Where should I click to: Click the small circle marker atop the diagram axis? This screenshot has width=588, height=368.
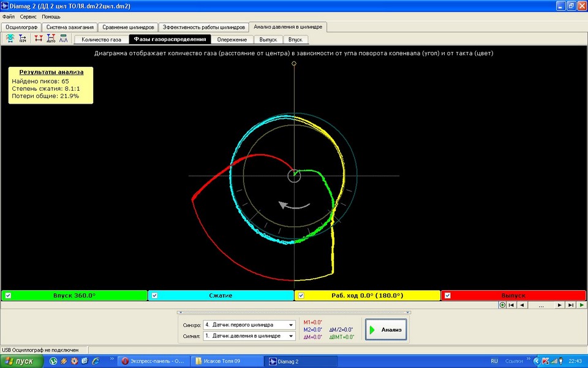[294, 63]
